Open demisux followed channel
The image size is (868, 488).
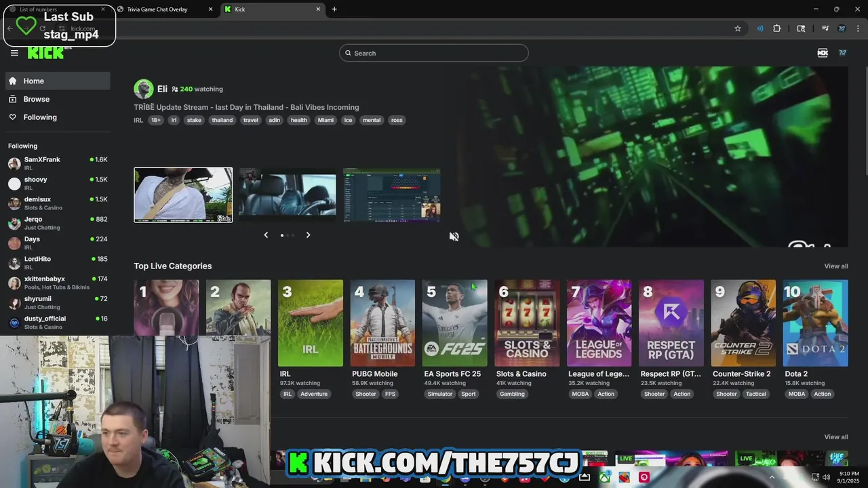click(58, 203)
